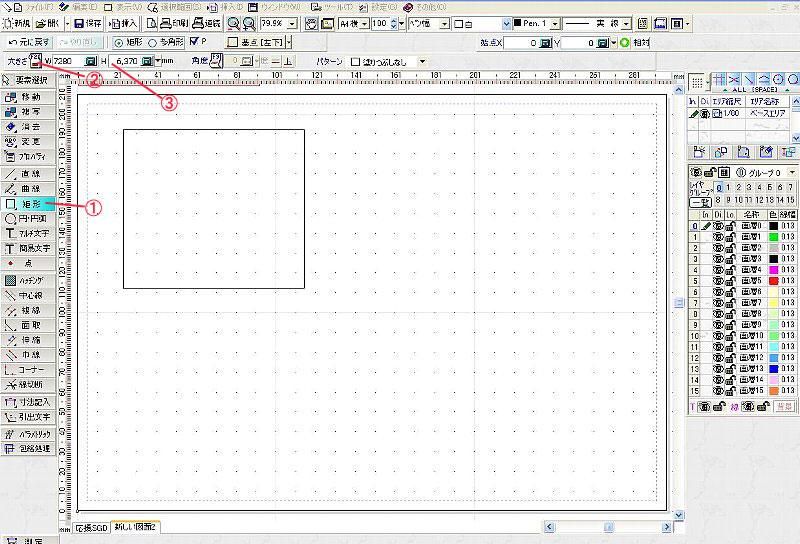Switch to the 新しい図面2 tab
The image size is (800, 544).
(x=135, y=526)
